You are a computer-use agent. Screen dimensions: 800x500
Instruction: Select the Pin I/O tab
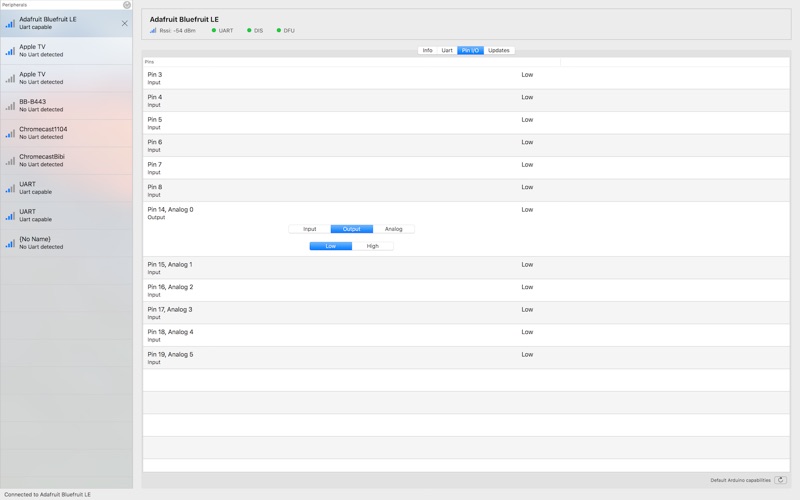click(470, 51)
